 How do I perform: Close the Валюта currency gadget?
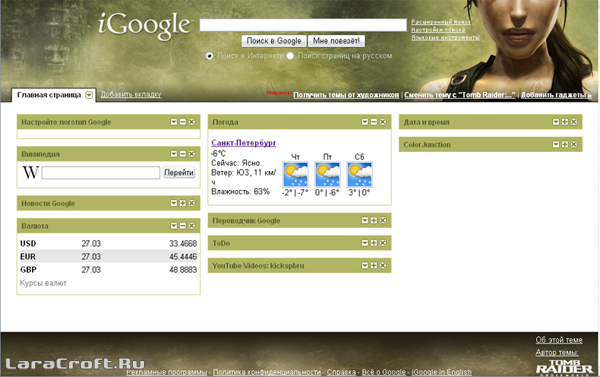tap(192, 226)
